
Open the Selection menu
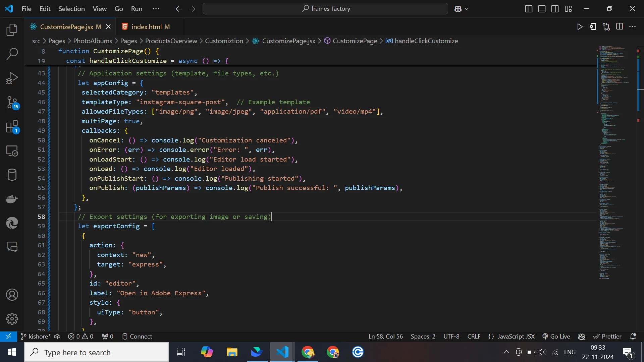[71, 9]
